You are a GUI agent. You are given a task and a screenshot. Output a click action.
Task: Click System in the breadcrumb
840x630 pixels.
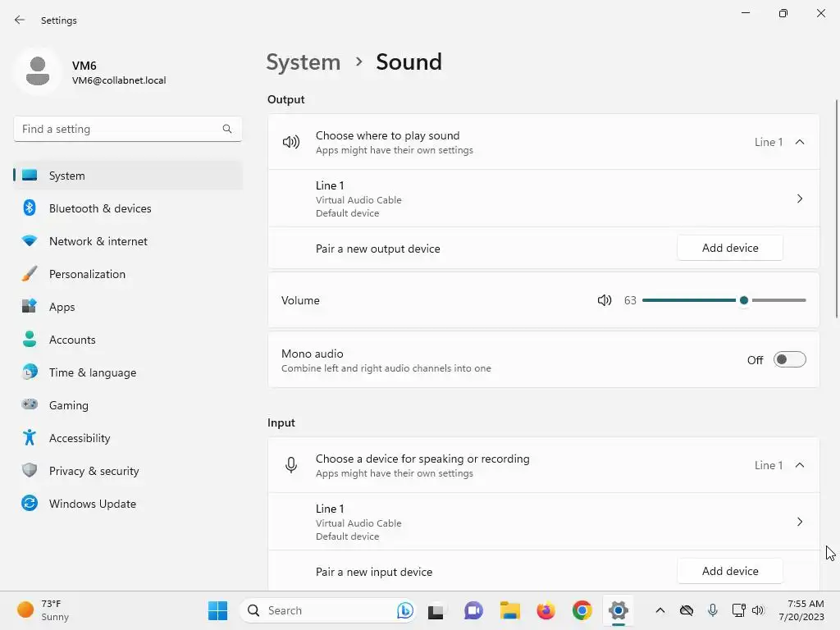[303, 62]
